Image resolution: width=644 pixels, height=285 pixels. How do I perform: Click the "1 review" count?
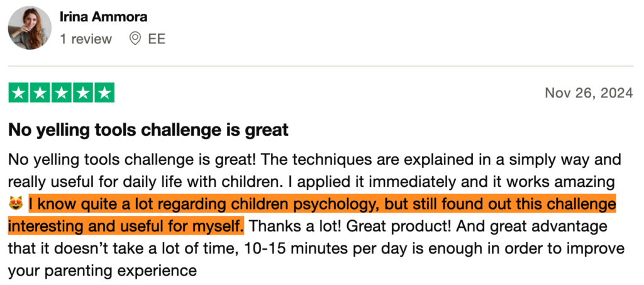point(86,39)
